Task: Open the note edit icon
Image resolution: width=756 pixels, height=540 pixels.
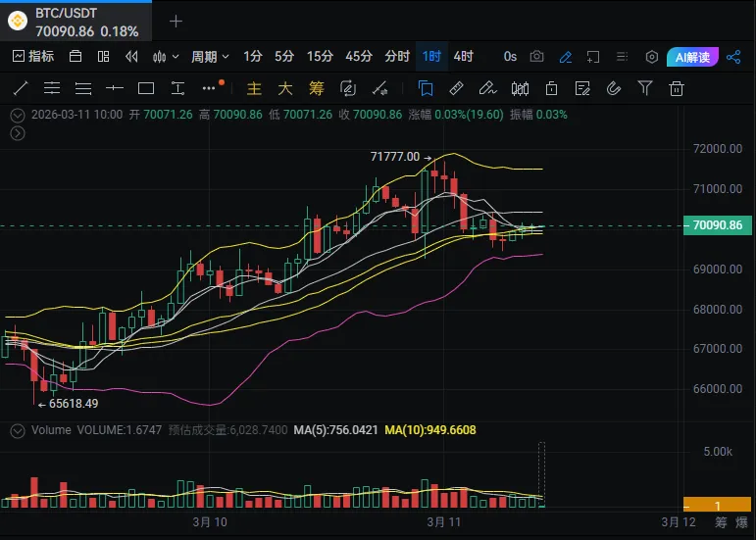Action: coord(582,88)
